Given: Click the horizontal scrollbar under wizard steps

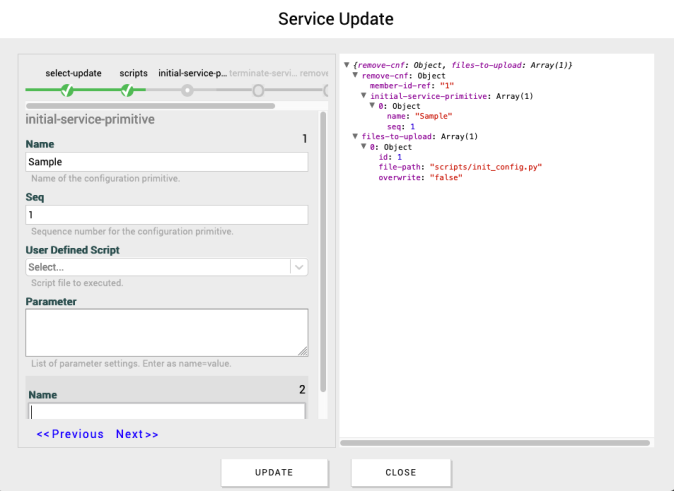Looking at the screenshot, I should coord(150,105).
